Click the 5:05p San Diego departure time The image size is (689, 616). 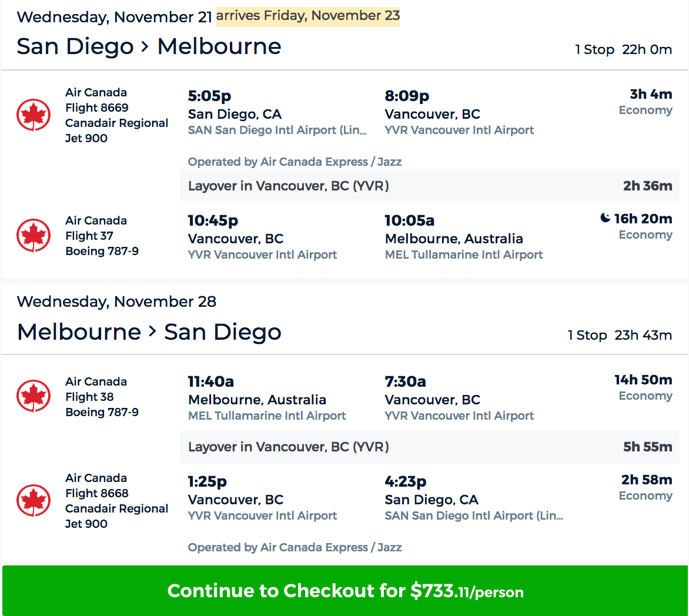click(x=209, y=96)
